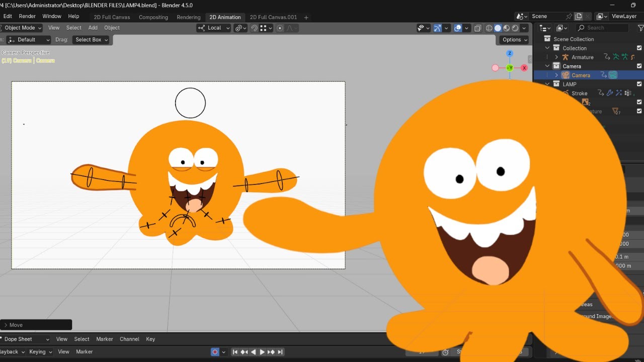The height and width of the screenshot is (362, 644).
Task: Collapse the Camera collection in outliner
Action: 547,66
